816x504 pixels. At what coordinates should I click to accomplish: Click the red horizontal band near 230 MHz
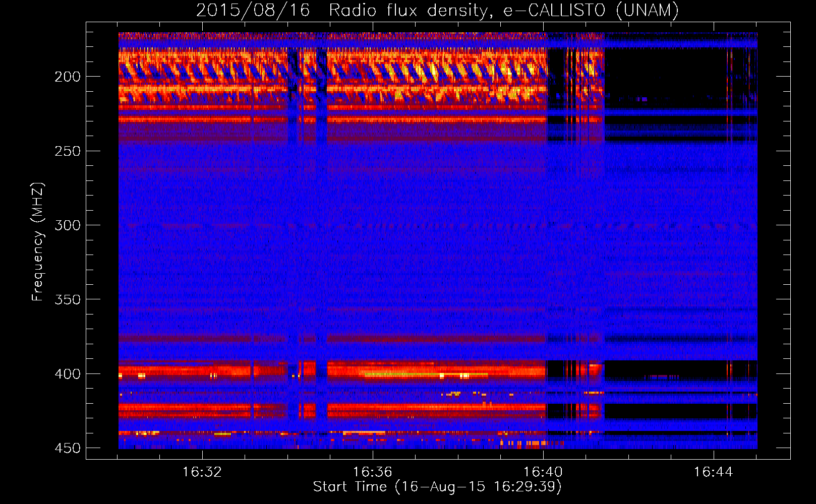pyautogui.click(x=202, y=119)
